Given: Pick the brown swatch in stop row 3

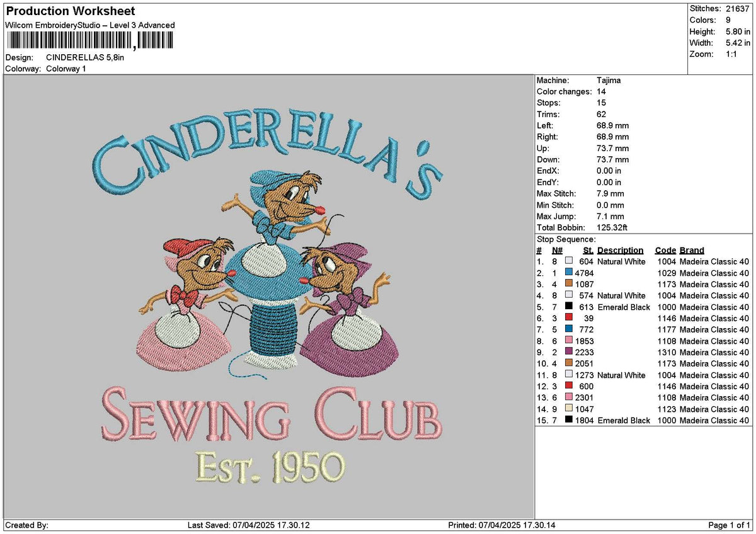Looking at the screenshot, I should (x=569, y=283).
